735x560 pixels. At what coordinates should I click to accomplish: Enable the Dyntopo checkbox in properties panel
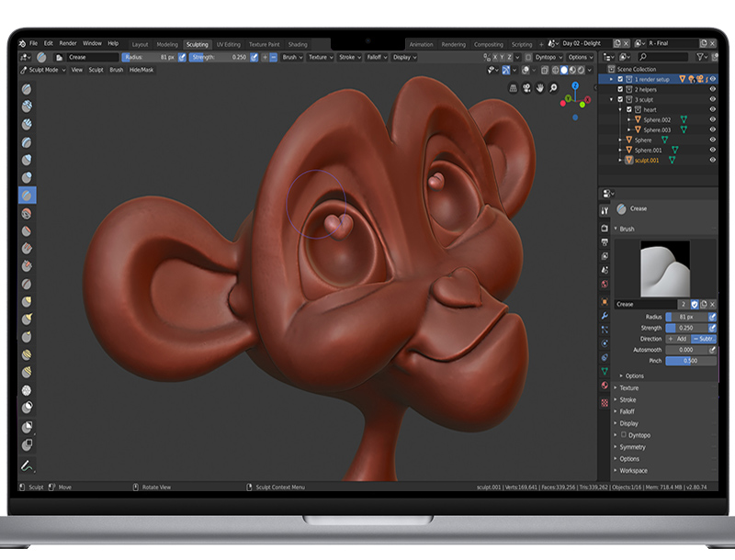tap(624, 435)
